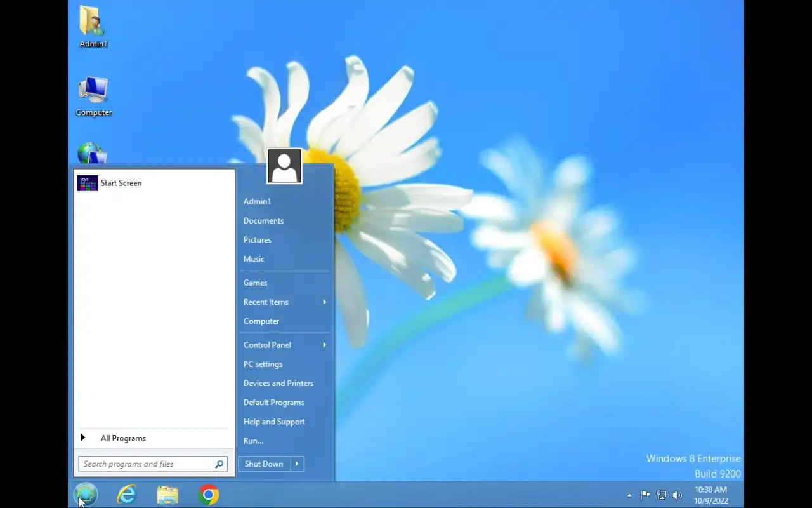
Task: Click the Start Screen tile icon
Action: (x=88, y=183)
